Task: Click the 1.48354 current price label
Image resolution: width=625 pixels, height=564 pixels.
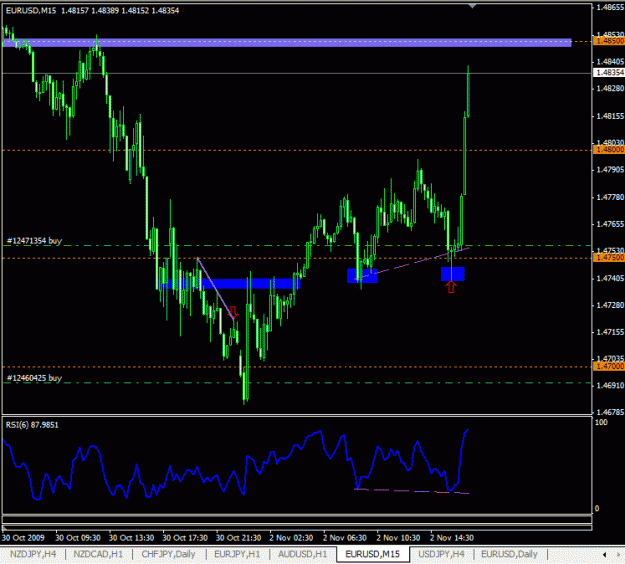Action: pos(609,72)
